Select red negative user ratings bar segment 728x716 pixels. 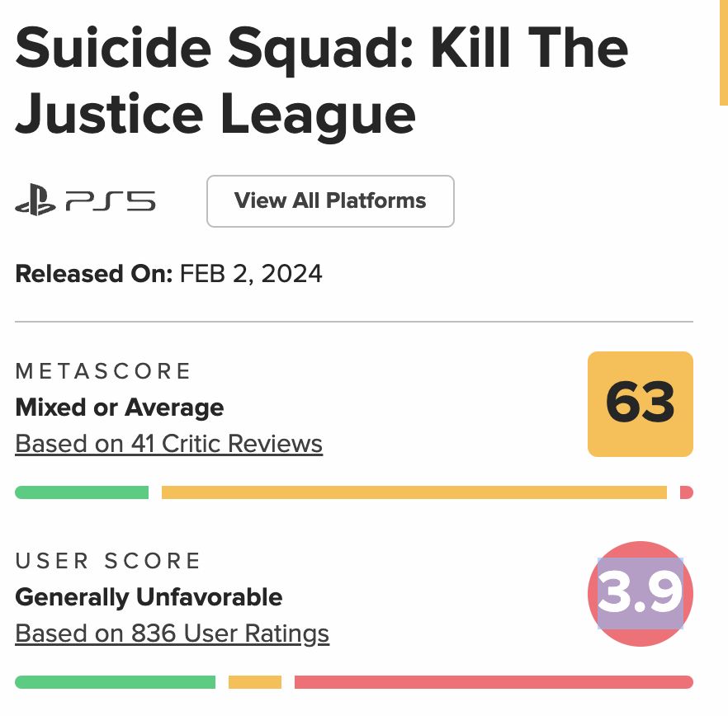click(494, 682)
